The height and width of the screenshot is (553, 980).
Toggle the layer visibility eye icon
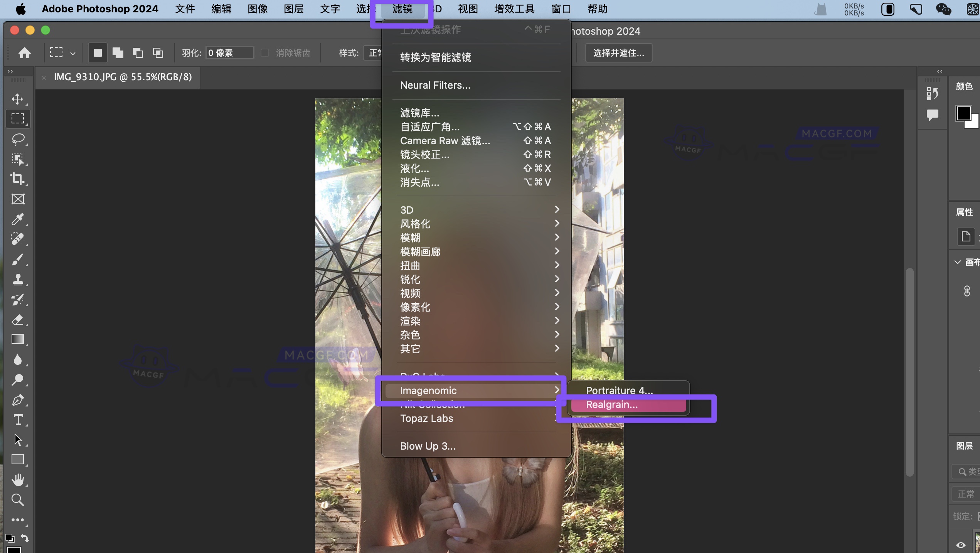[960, 545]
